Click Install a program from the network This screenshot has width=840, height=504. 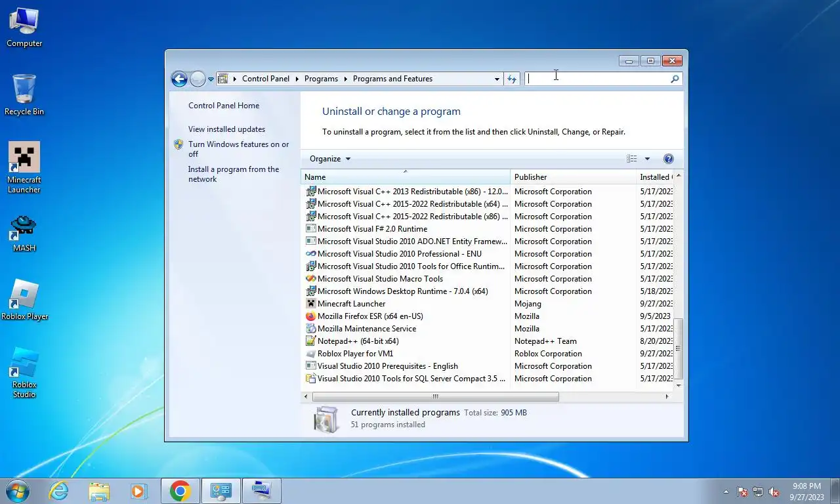coord(234,174)
